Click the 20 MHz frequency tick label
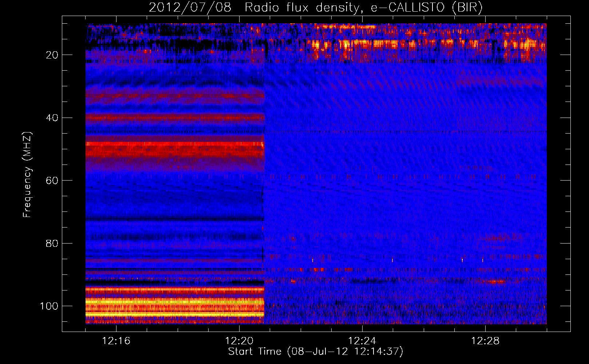This screenshot has height=364, width=589. tap(52, 55)
